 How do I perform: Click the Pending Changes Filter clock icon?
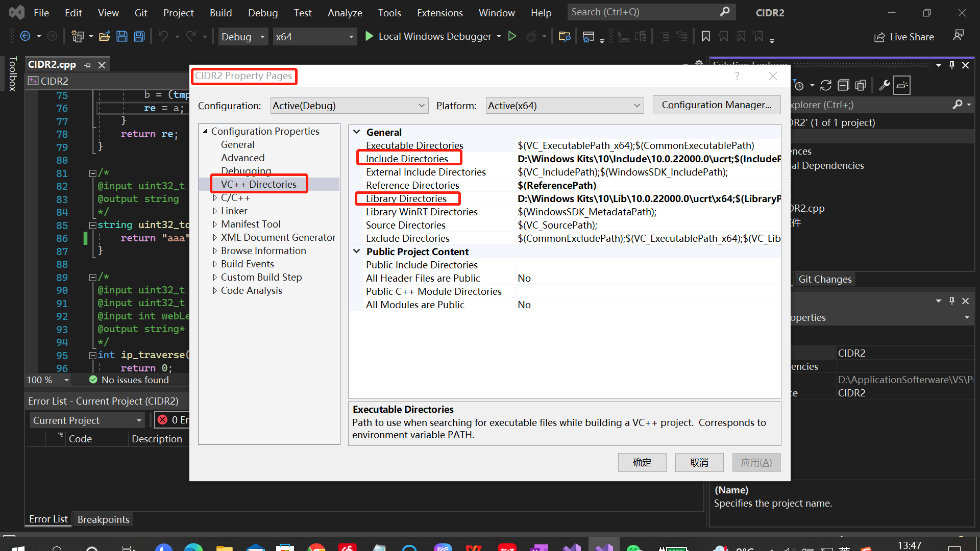[x=799, y=85]
